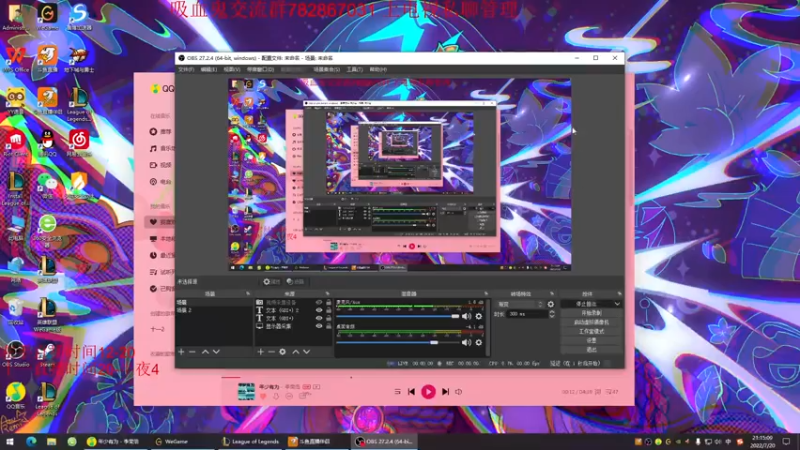Toggle lock on 文本 (GDI+) 2 source
This screenshot has height=450, width=800.
tap(329, 310)
